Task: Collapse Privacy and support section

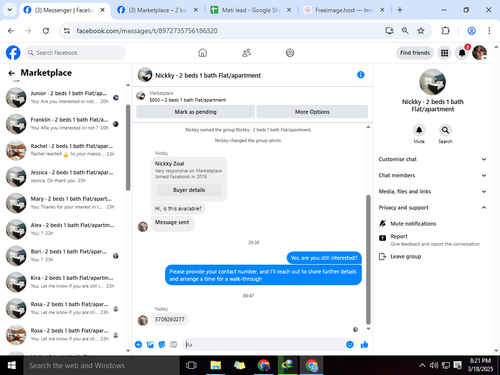Action: (432, 207)
